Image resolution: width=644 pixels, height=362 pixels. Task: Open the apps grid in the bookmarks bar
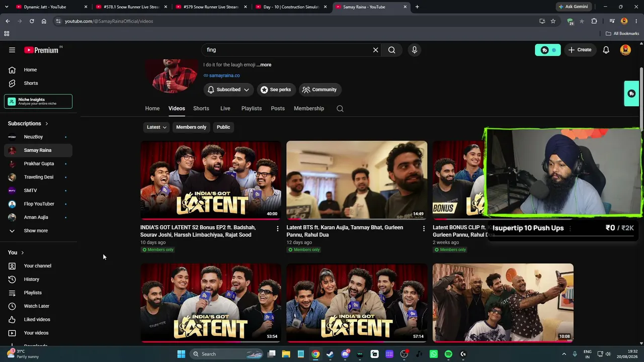point(7,34)
